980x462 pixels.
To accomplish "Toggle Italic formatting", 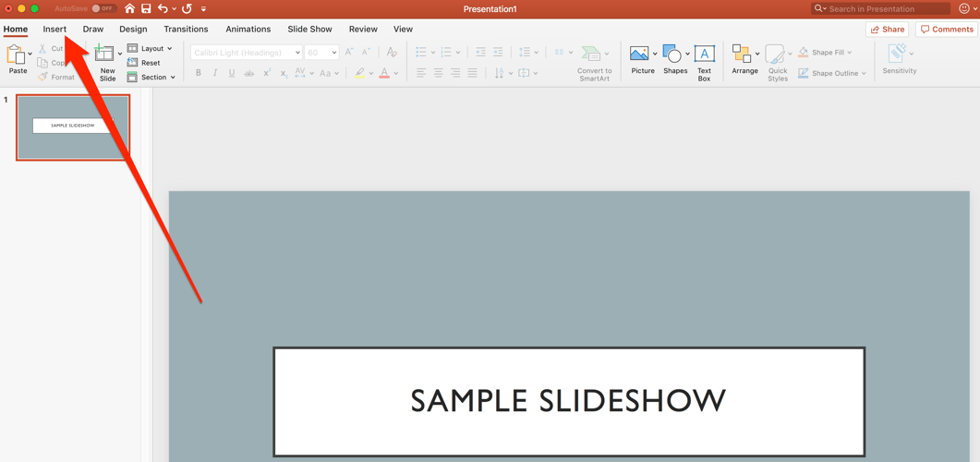I will pyautogui.click(x=215, y=73).
